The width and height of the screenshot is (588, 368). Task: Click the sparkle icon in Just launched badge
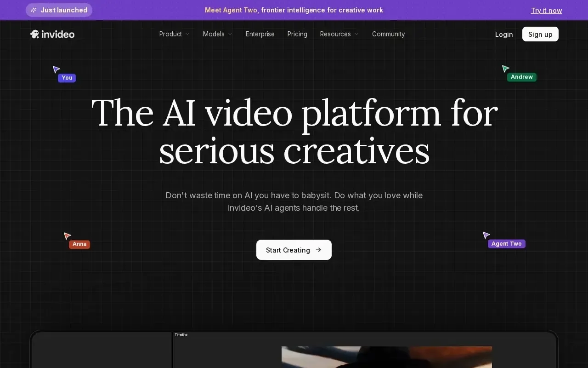click(34, 10)
